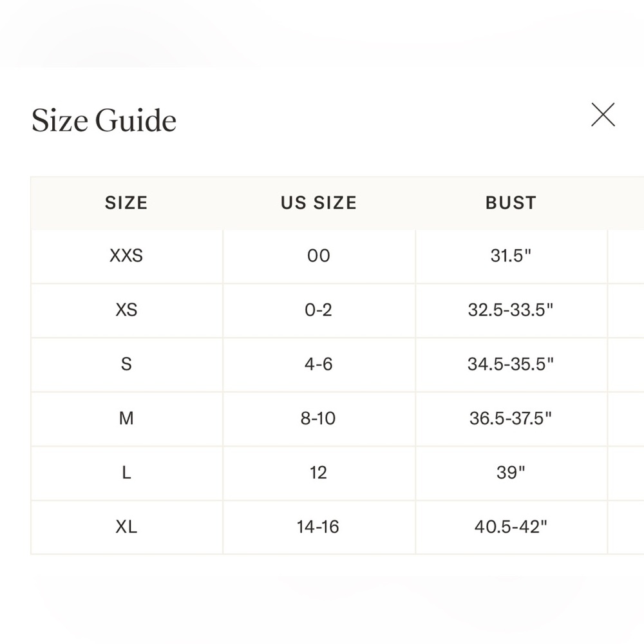644x644 pixels.
Task: Click the 40.5-42" bust measurement
Action: pos(511,527)
